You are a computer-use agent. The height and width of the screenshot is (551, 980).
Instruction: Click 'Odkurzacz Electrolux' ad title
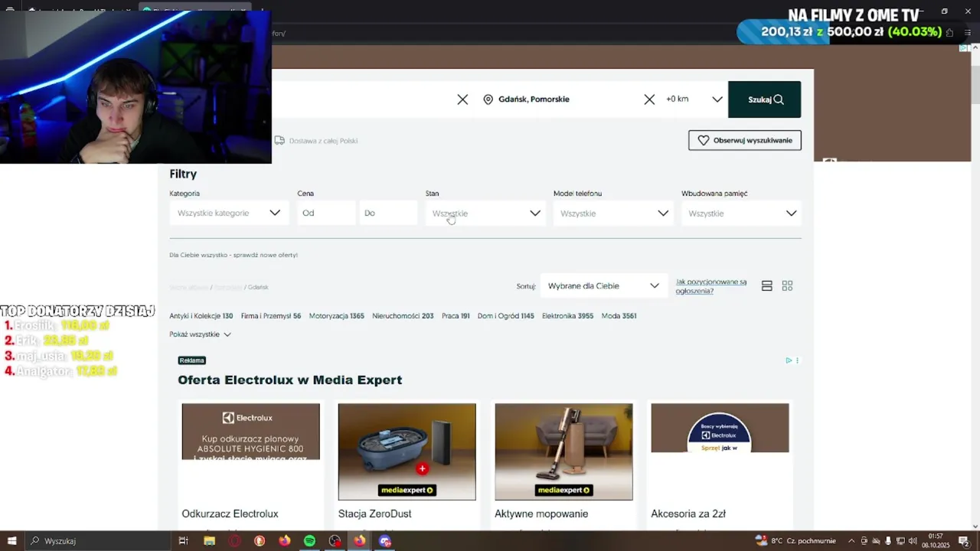(x=230, y=514)
